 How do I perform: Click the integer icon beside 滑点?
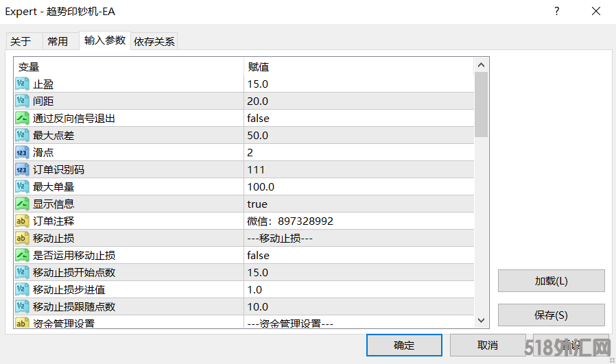click(x=22, y=152)
